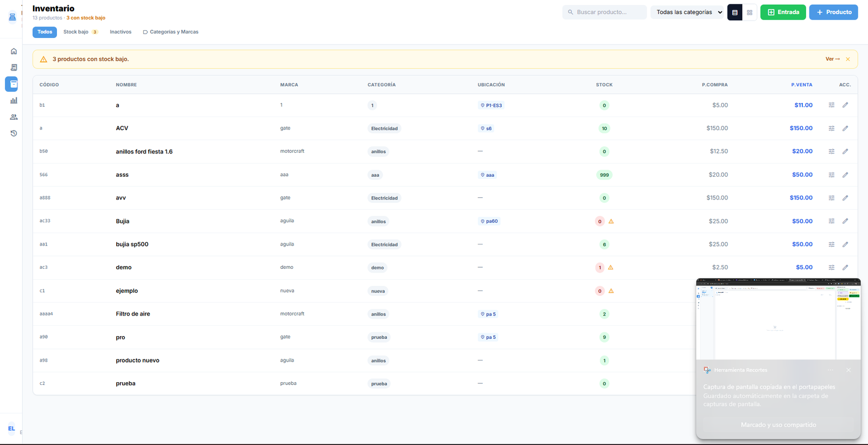The image size is (868, 445).
Task: Open stock adjust sliders icon for ACV
Action: pos(832,128)
